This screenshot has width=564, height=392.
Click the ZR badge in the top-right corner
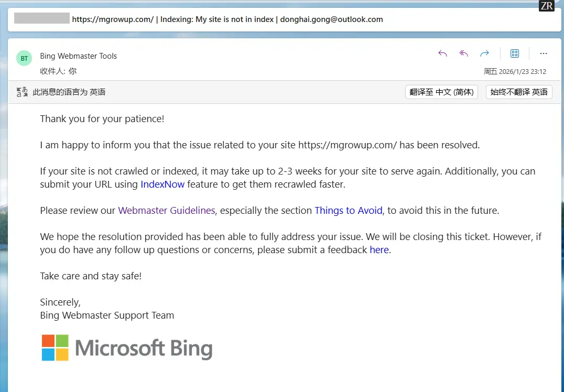[x=547, y=6]
